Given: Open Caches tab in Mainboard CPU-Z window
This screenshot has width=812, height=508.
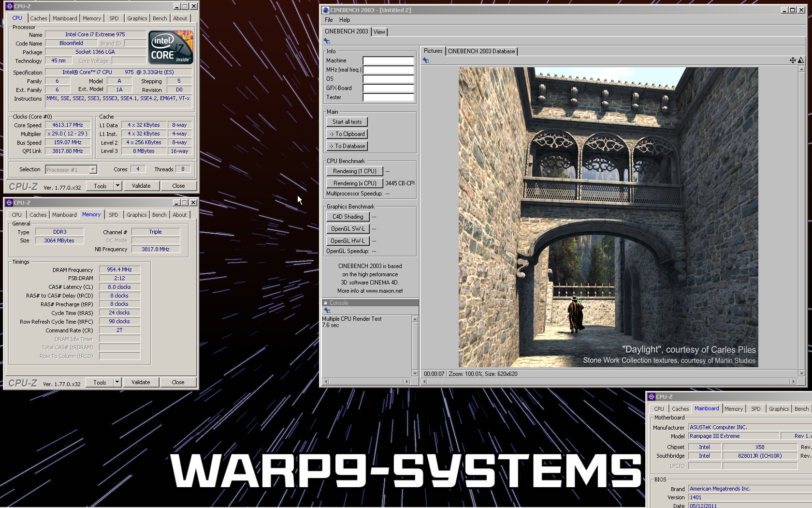Looking at the screenshot, I should 680,409.
